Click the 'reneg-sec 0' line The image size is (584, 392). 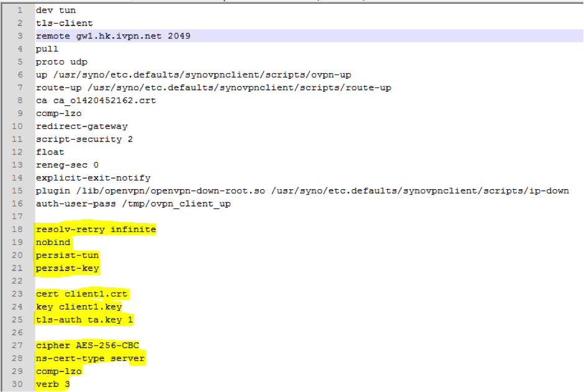tap(67, 165)
